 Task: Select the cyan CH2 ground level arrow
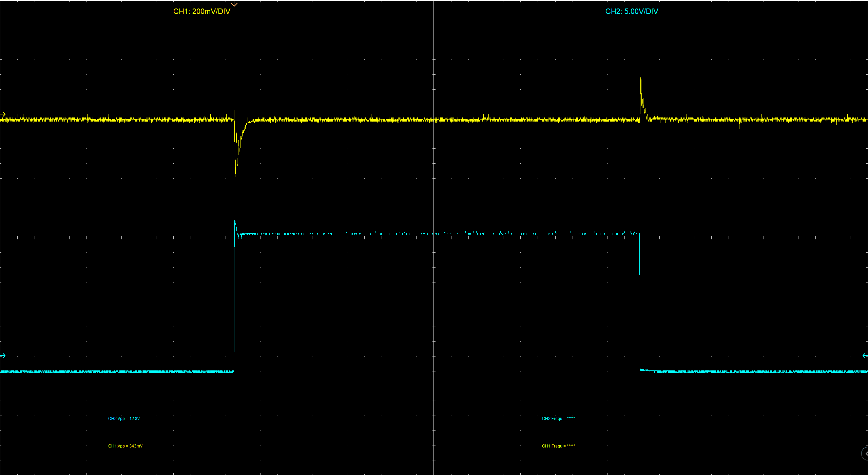tap(3, 355)
